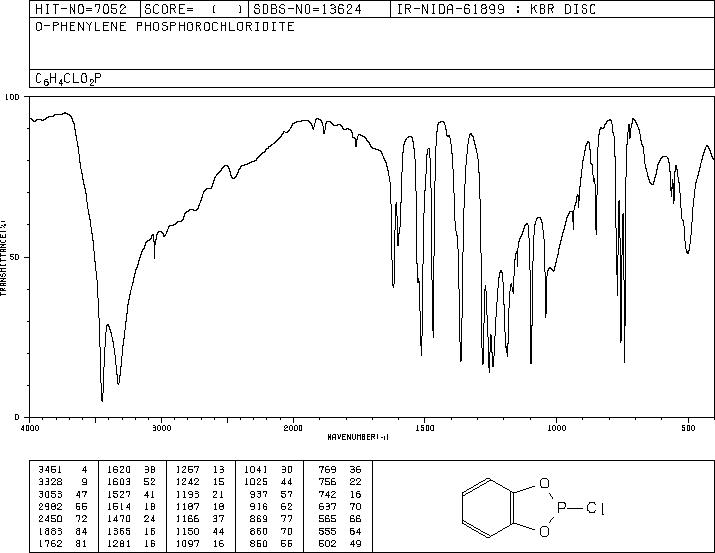715x553 pixels.
Task: Select the 1470 peak entry in the table
Action: tap(132, 519)
